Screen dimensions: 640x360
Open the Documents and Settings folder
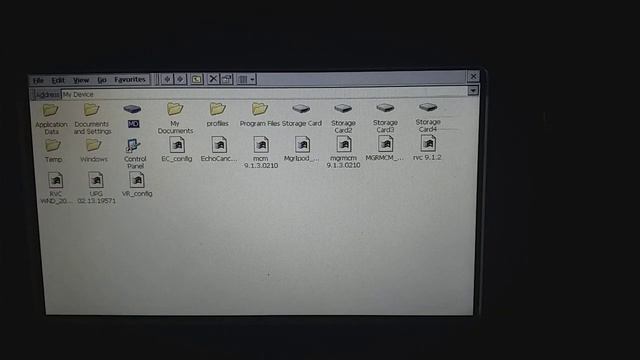(92, 119)
